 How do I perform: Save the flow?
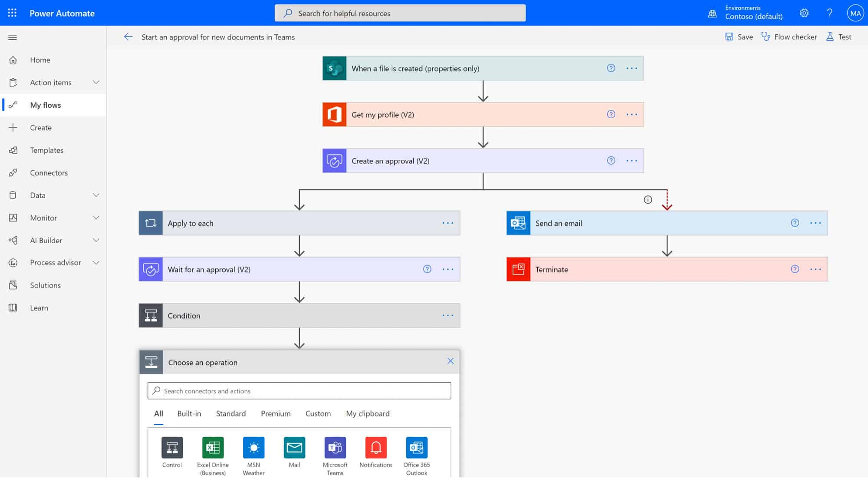pos(738,37)
